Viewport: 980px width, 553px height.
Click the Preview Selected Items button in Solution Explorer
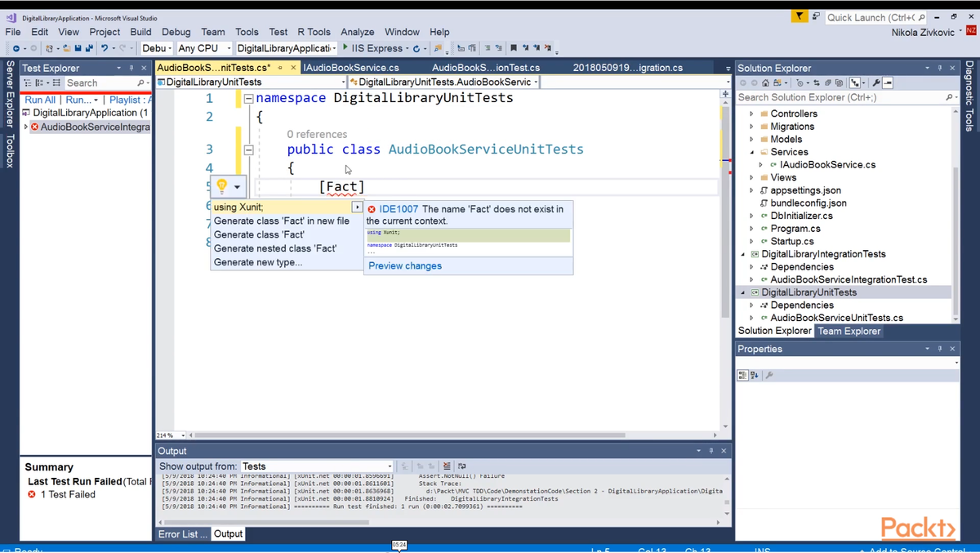[888, 83]
